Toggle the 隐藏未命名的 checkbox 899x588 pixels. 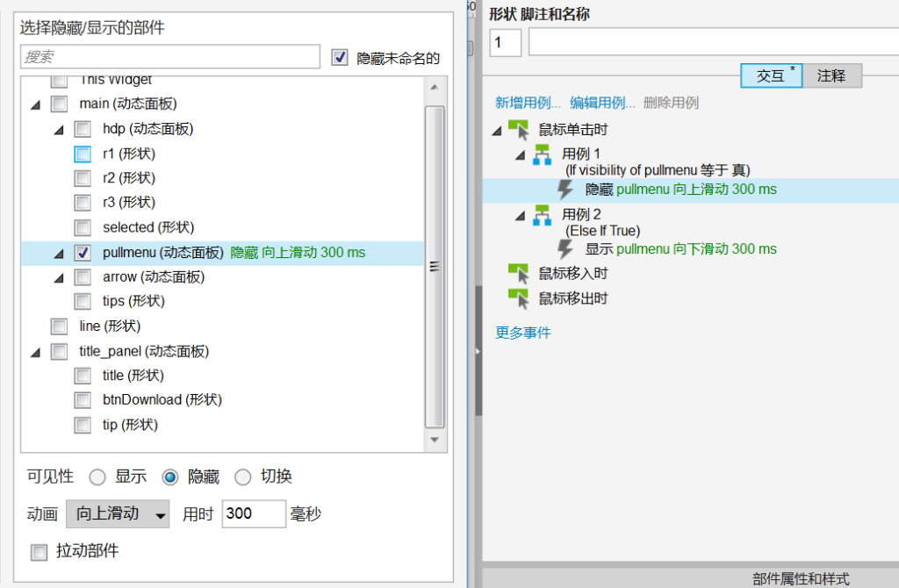tap(340, 57)
